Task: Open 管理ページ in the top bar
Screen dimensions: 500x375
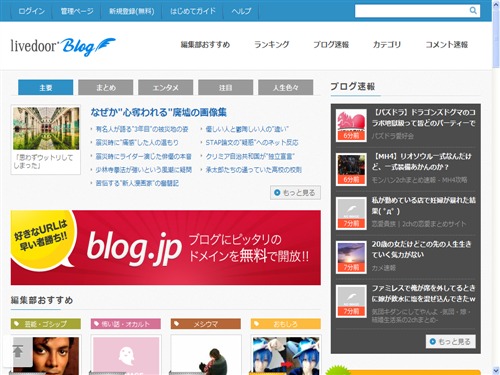Action: 77,11
